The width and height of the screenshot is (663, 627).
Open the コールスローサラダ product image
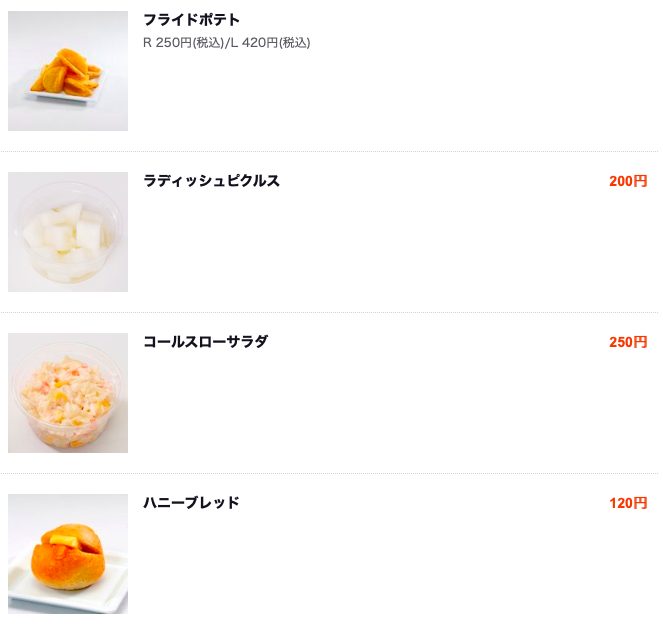pyautogui.click(x=68, y=393)
